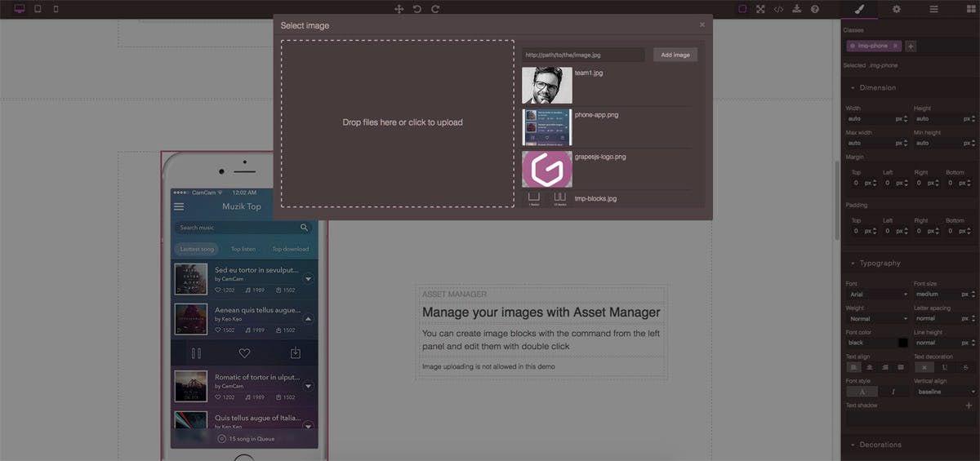This screenshot has width=980, height=461.
Task: Select the team1.jpg thumbnail
Action: click(x=547, y=85)
